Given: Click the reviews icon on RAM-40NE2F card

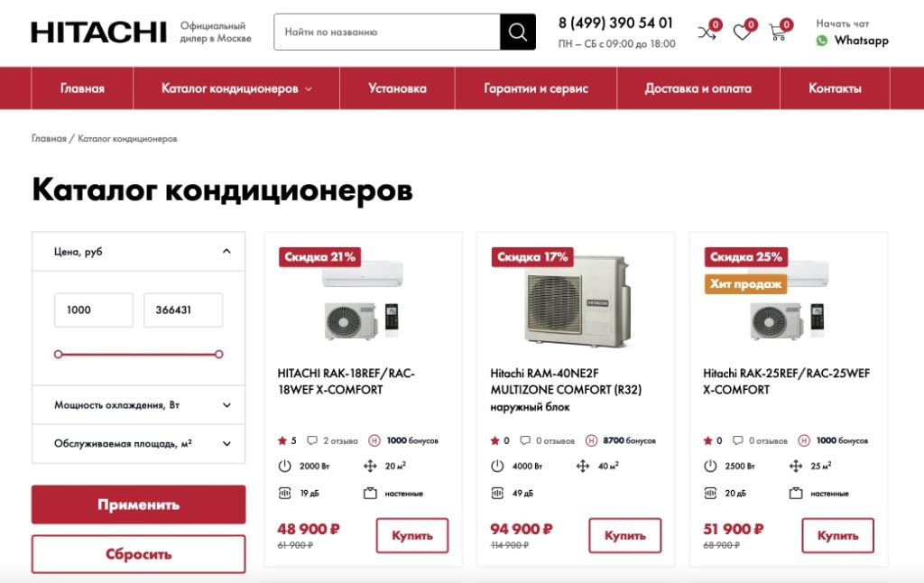Looking at the screenshot, I should pyautogui.click(x=525, y=440).
